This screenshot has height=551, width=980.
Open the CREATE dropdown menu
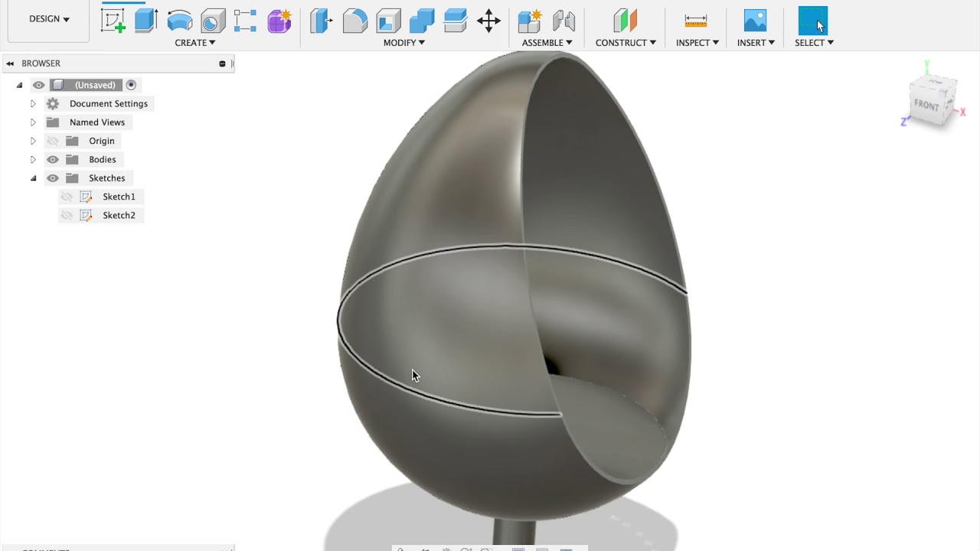tap(194, 43)
